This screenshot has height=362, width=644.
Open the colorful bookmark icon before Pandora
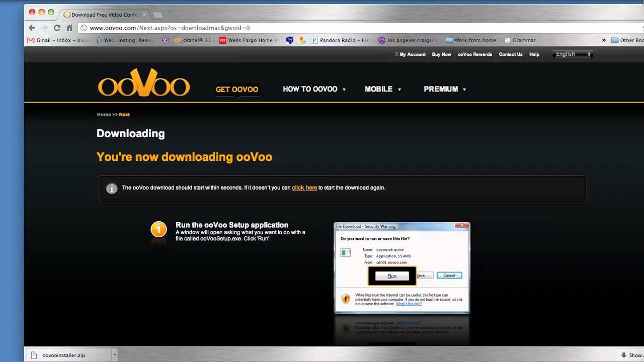[302, 40]
